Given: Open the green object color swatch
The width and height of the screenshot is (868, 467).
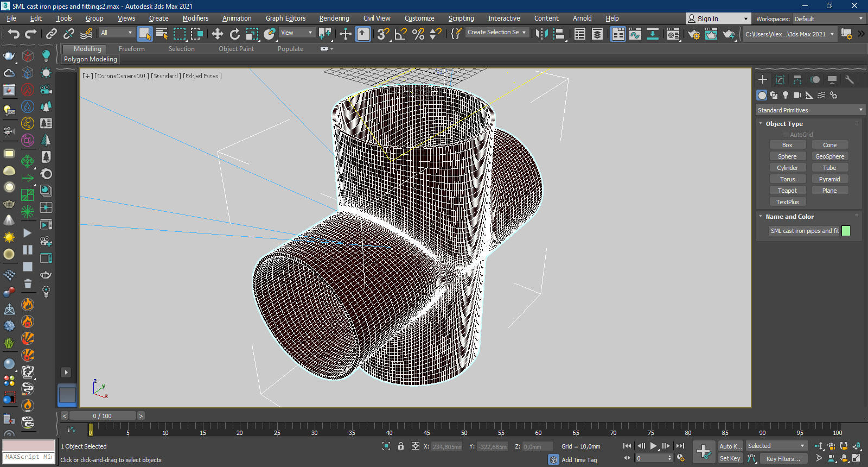Looking at the screenshot, I should (x=846, y=231).
